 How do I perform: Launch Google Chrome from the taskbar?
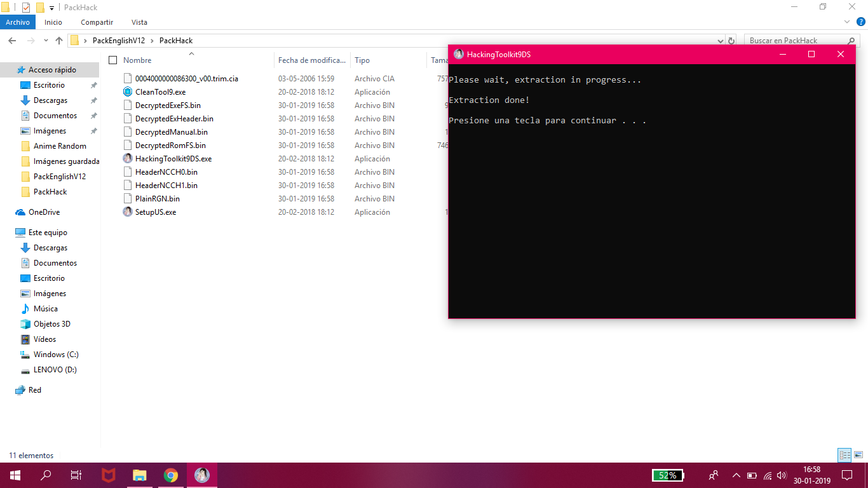(171, 475)
